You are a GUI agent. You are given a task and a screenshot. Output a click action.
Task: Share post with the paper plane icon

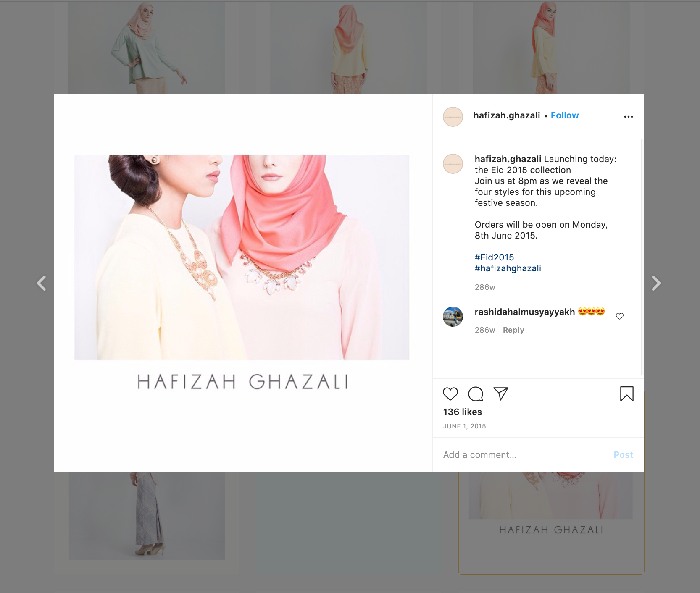click(x=501, y=394)
